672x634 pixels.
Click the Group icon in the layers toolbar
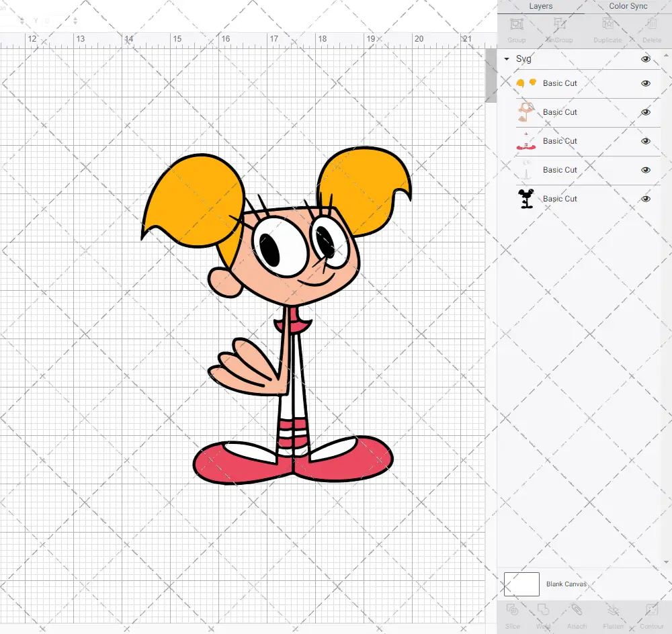(516, 24)
